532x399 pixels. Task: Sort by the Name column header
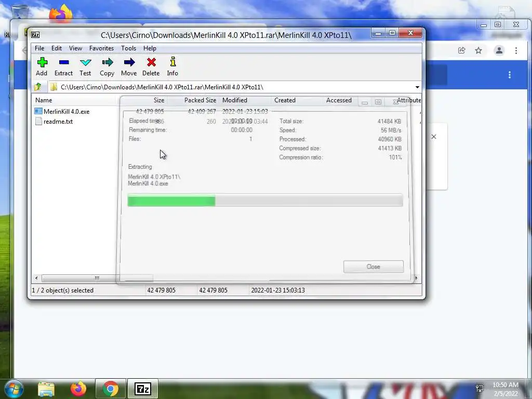[x=73, y=100]
